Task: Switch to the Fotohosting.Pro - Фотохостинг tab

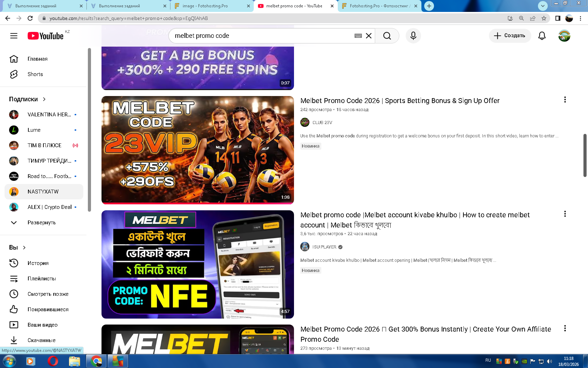Action: point(379,6)
